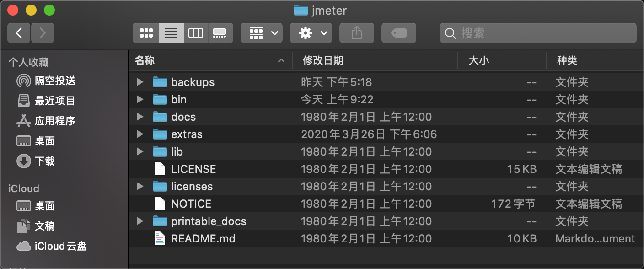The height and width of the screenshot is (269, 644).
Task: Select the README.md file icon
Action: point(160,239)
